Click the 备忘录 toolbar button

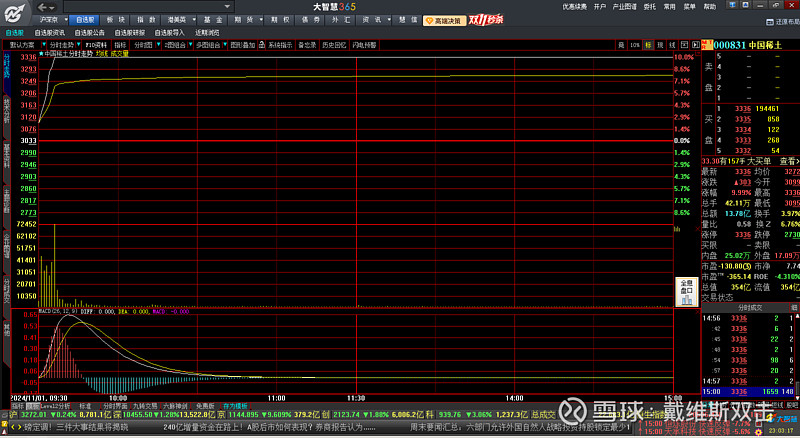307,45
